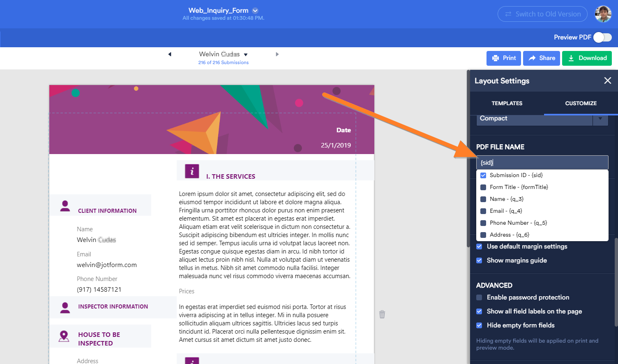Select the Customize tab
The width and height of the screenshot is (618, 364).
pos(581,104)
